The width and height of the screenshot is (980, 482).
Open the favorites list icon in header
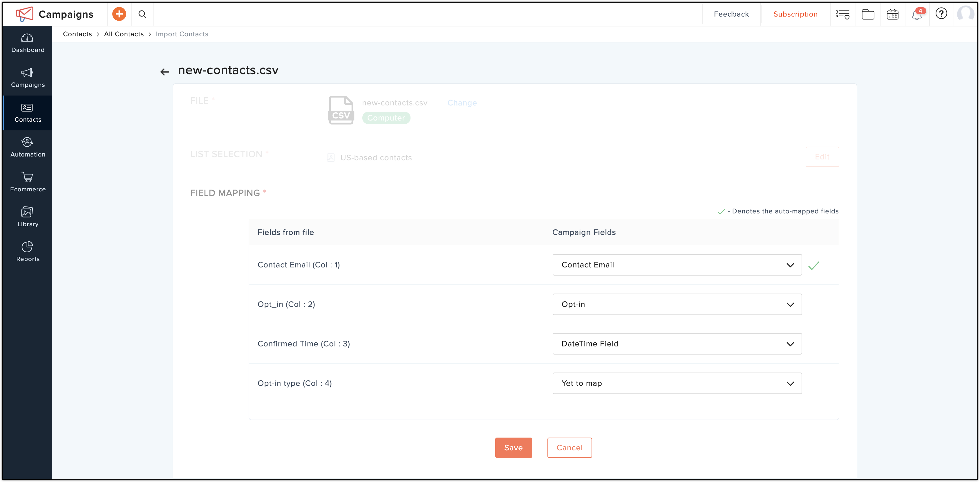[x=843, y=15]
